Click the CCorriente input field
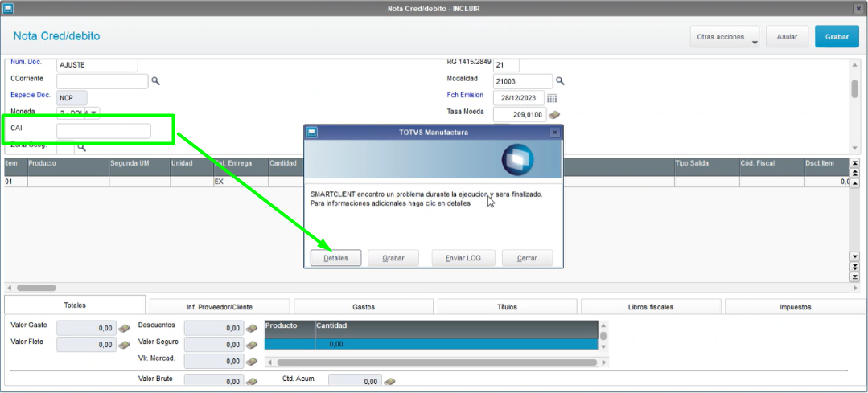 [102, 81]
